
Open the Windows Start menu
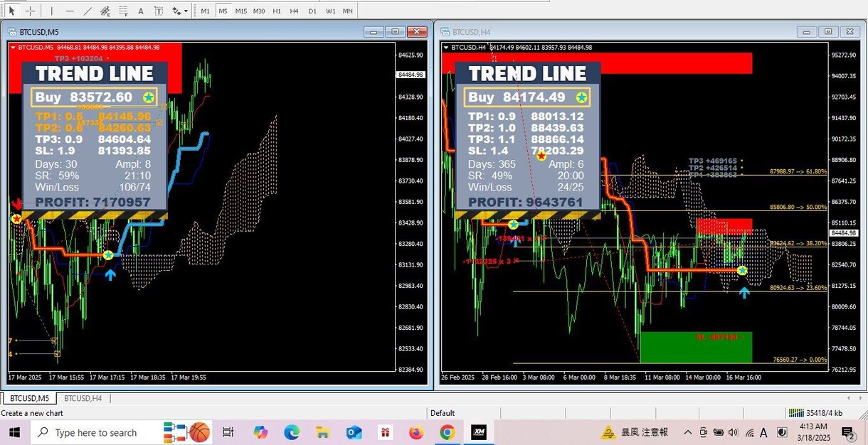[x=14, y=432]
